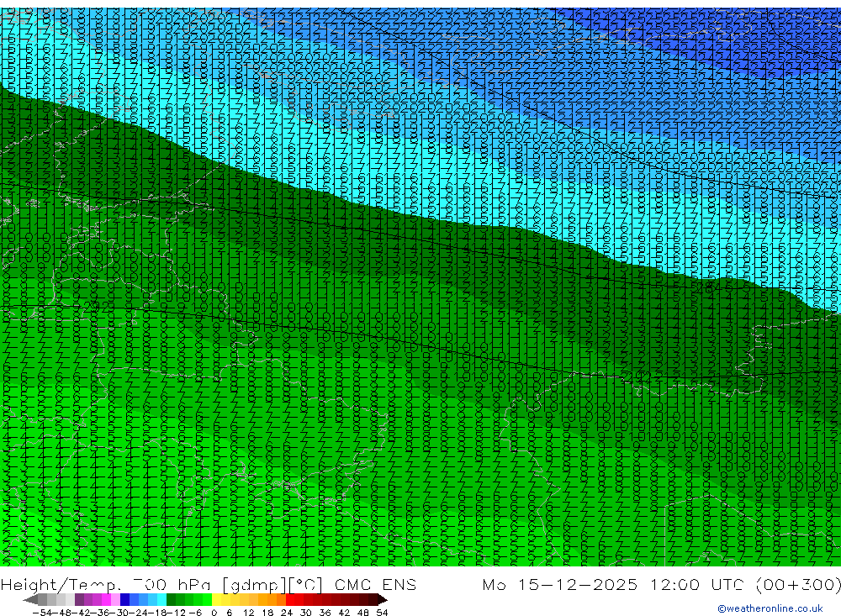Click the legend value "54" at right end
Viewport: 841px width, 616px height.
tap(382, 613)
